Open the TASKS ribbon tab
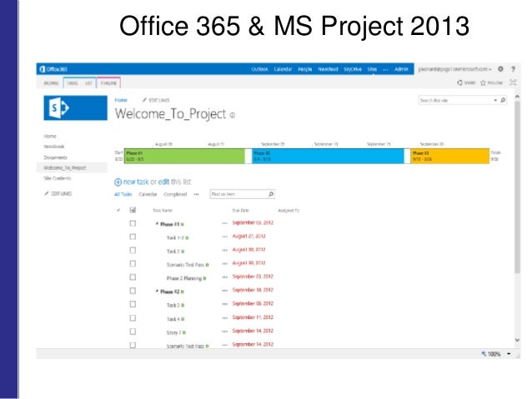Image resolution: width=532 pixels, height=399 pixels. point(73,83)
